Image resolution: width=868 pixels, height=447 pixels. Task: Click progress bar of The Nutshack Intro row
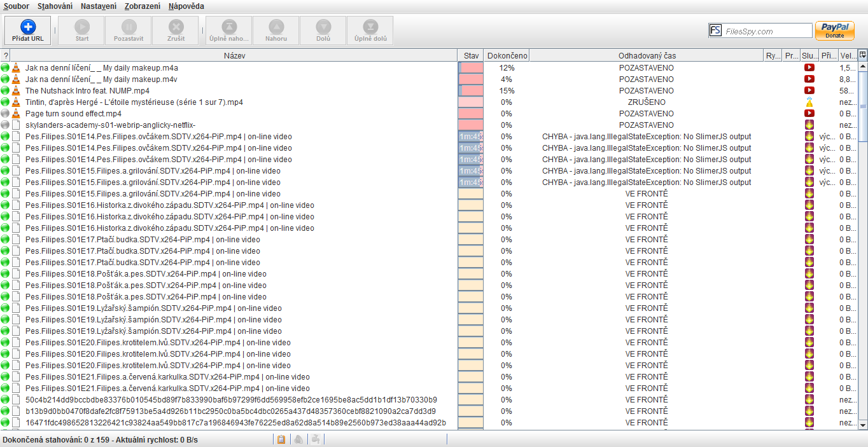pos(470,90)
